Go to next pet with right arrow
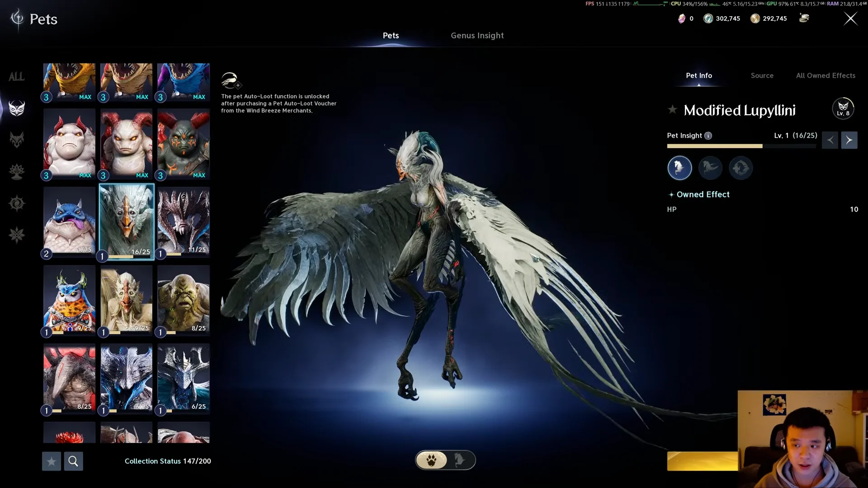 tap(849, 140)
